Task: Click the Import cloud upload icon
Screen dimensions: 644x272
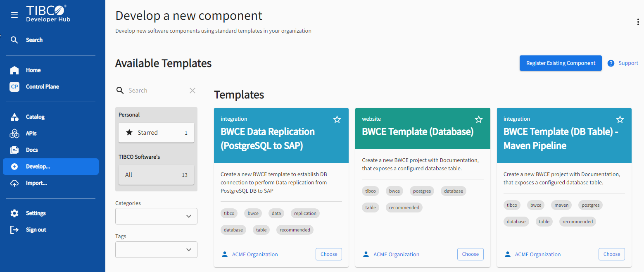Action: [x=14, y=183]
